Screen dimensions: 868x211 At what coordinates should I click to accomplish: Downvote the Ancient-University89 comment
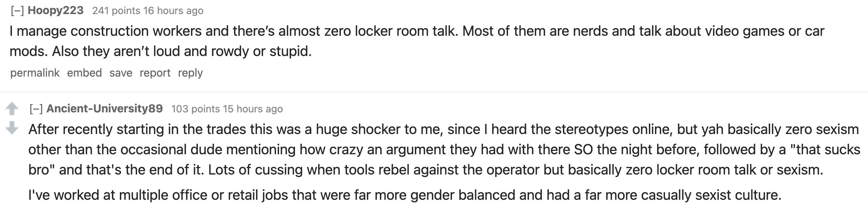12,127
